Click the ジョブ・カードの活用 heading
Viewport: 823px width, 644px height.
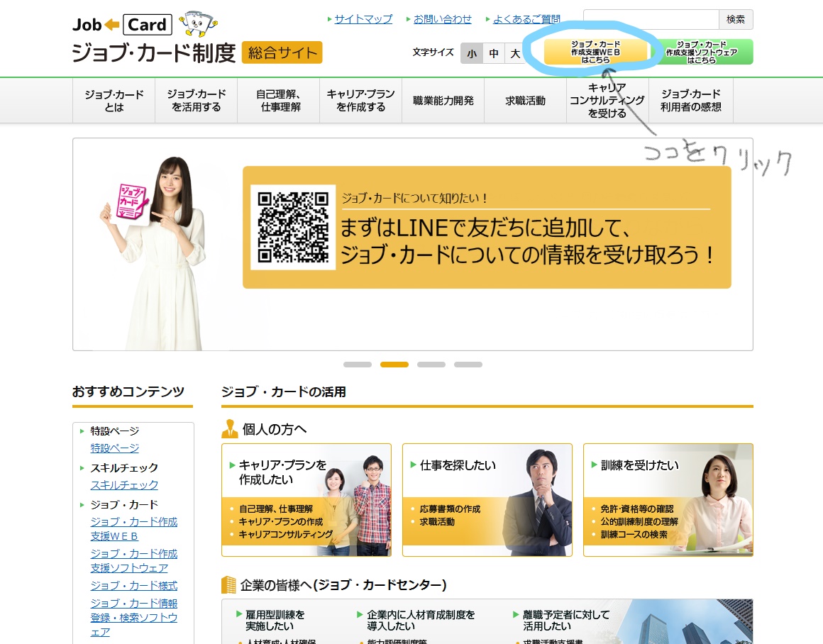click(x=283, y=392)
